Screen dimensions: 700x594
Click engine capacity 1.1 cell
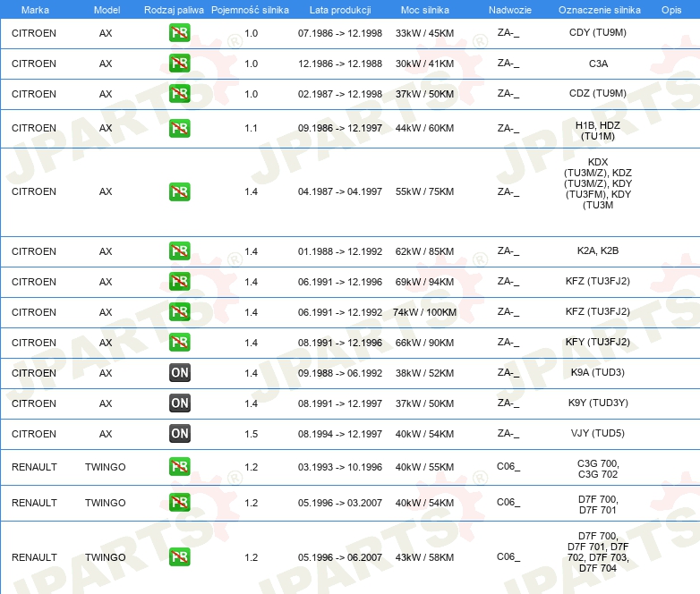tap(251, 128)
